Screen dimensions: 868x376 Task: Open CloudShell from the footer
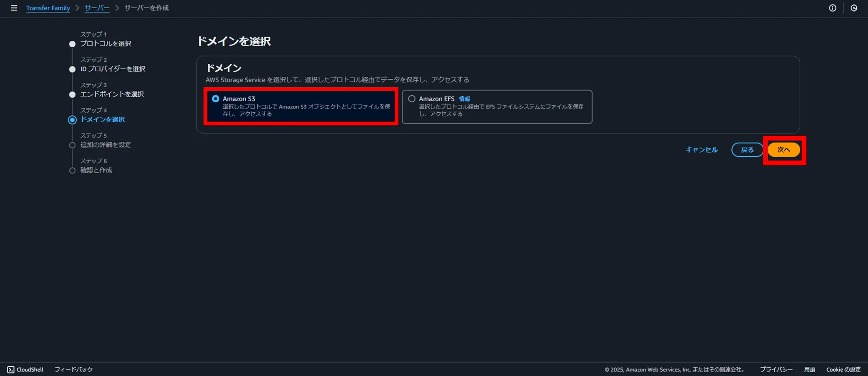26,369
